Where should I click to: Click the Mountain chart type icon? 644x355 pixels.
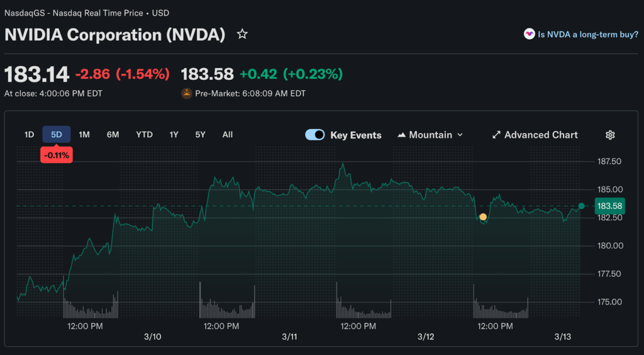[x=401, y=135]
